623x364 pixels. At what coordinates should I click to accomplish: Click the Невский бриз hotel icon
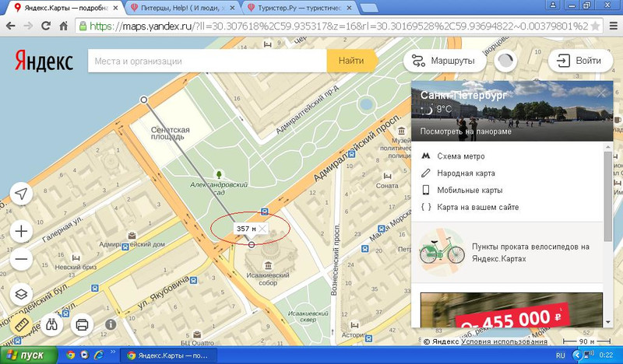75,258
